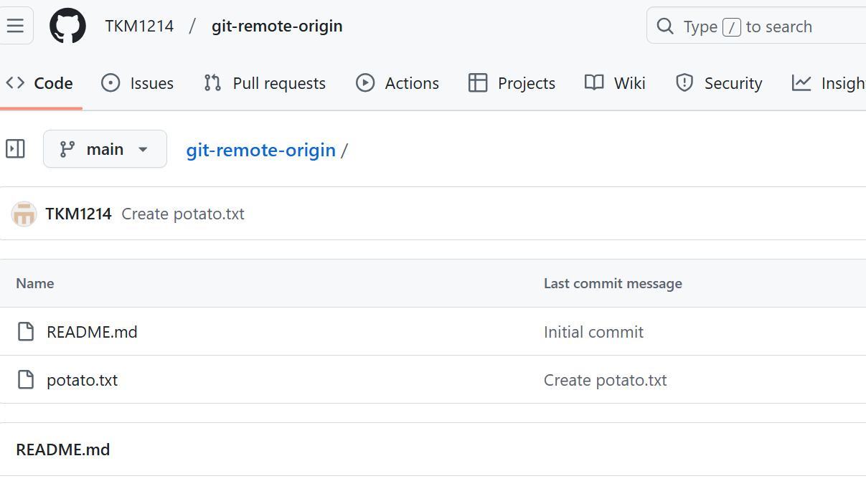Viewport: 866px width, 504px height.
Task: Toggle the file tree side panel
Action: 15,149
